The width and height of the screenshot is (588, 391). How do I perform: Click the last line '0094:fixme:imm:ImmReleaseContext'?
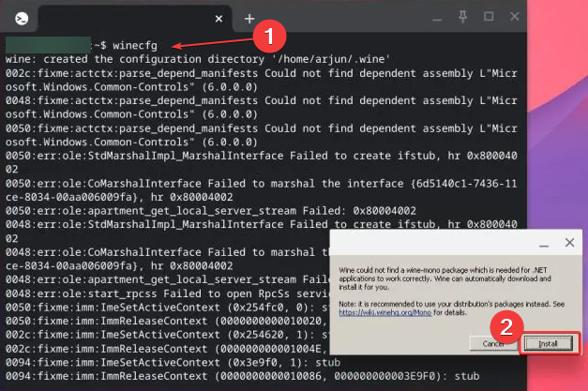pyautogui.click(x=242, y=376)
